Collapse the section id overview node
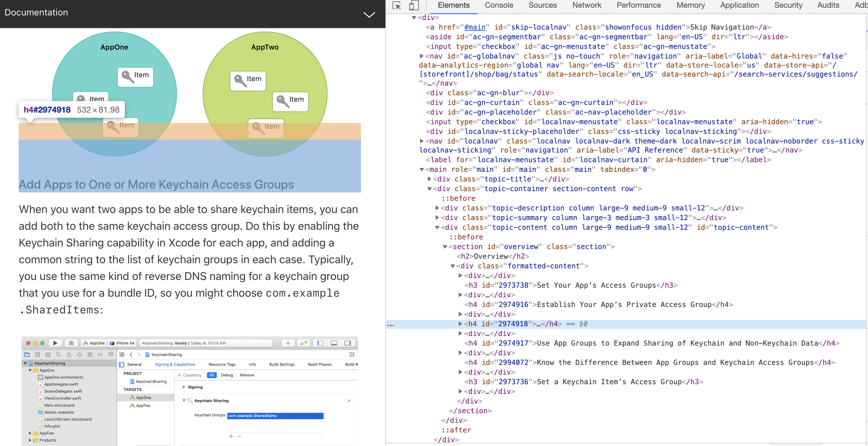868x446 pixels. pos(445,247)
